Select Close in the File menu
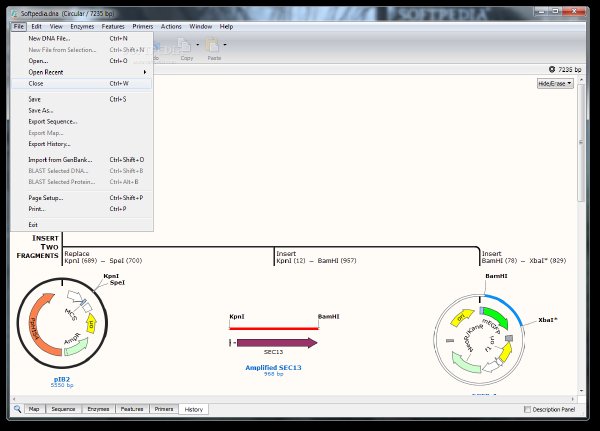Screen dimensions: 600x431 [82, 83]
